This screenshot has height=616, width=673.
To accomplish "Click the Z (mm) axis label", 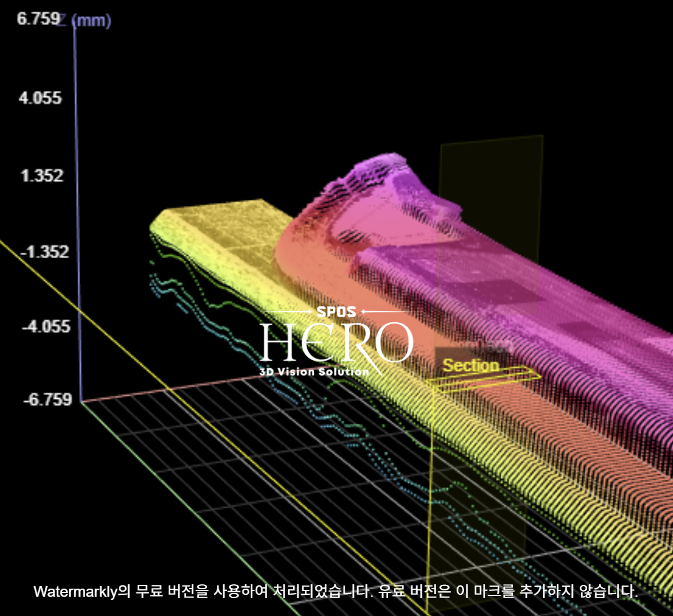I will pyautogui.click(x=86, y=21).
